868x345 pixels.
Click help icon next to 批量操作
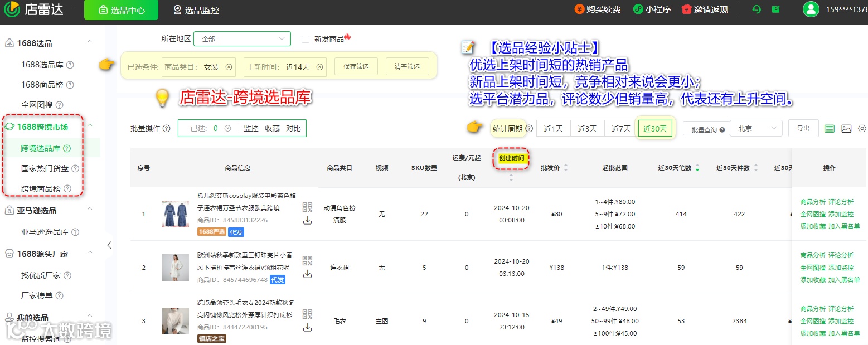click(167, 128)
